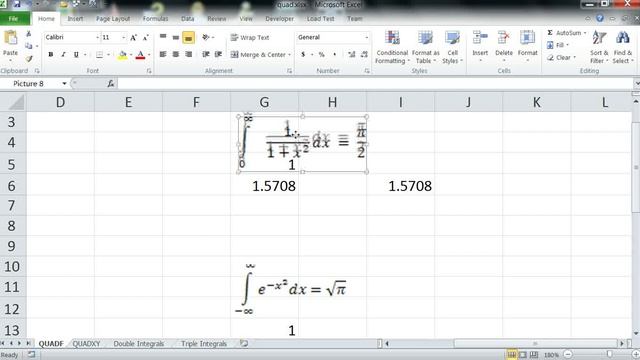Click the Paste clipboard icon

tap(10, 39)
